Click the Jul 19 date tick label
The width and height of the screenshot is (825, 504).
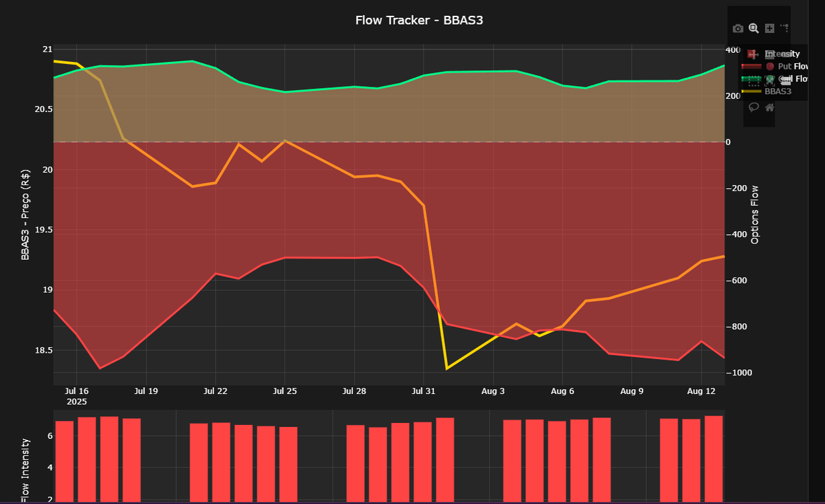(146, 391)
